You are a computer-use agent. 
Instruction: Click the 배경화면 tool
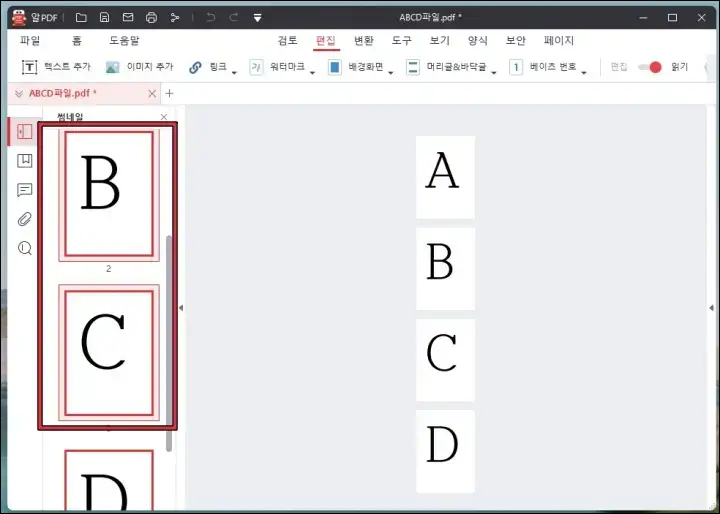tap(356, 67)
